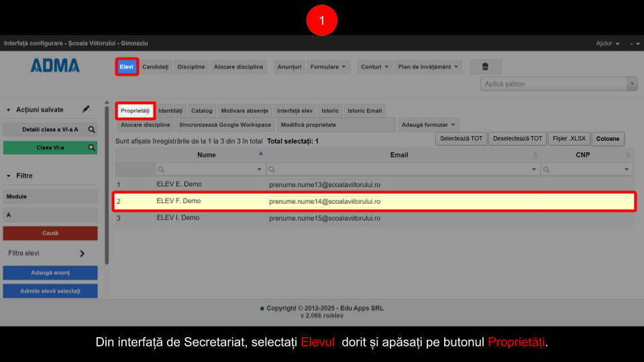The width and height of the screenshot is (644, 362).
Task: Click the red Caută button
Action: click(50, 233)
